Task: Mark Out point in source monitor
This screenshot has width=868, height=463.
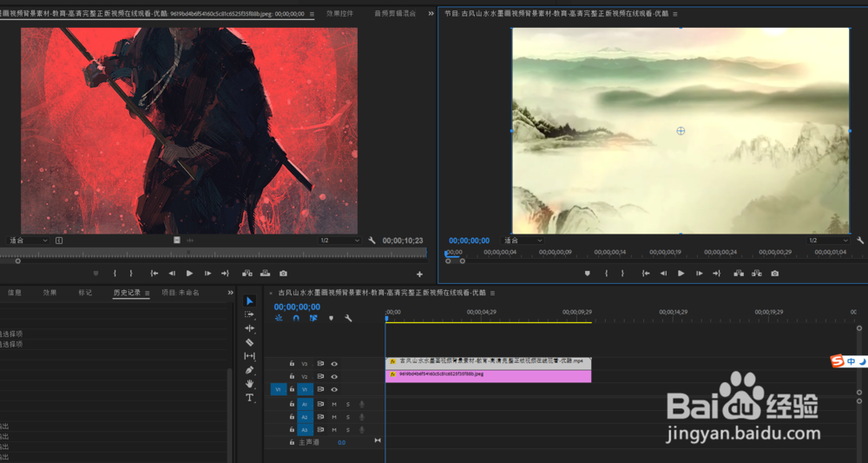Action: (x=131, y=274)
